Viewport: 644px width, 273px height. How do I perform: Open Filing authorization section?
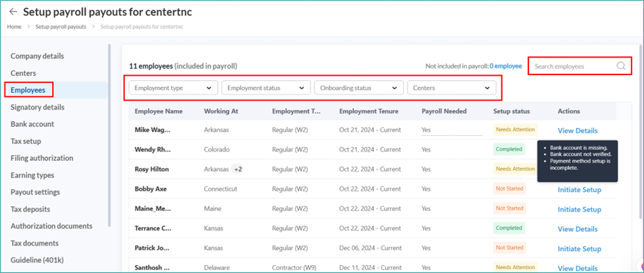point(42,158)
